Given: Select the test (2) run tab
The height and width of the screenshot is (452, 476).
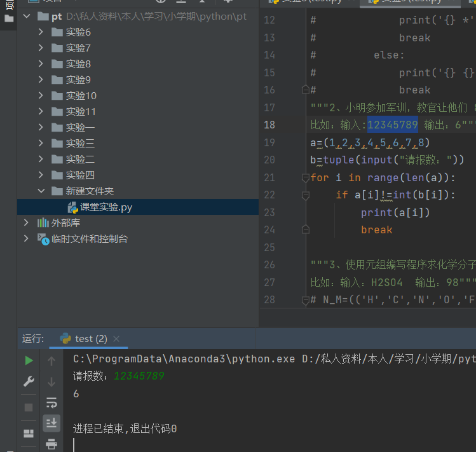Looking at the screenshot, I should pos(88,339).
